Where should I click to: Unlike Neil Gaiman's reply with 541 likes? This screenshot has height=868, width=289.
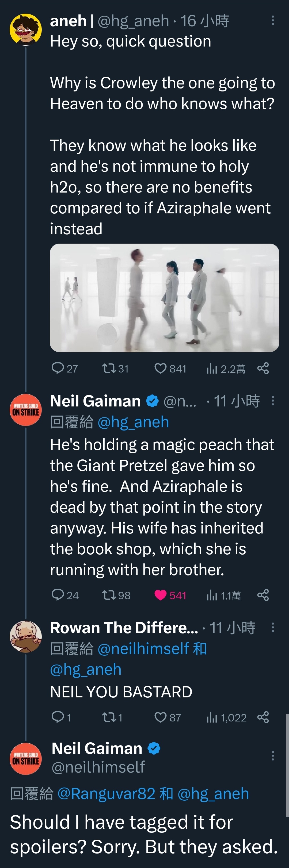(x=161, y=595)
